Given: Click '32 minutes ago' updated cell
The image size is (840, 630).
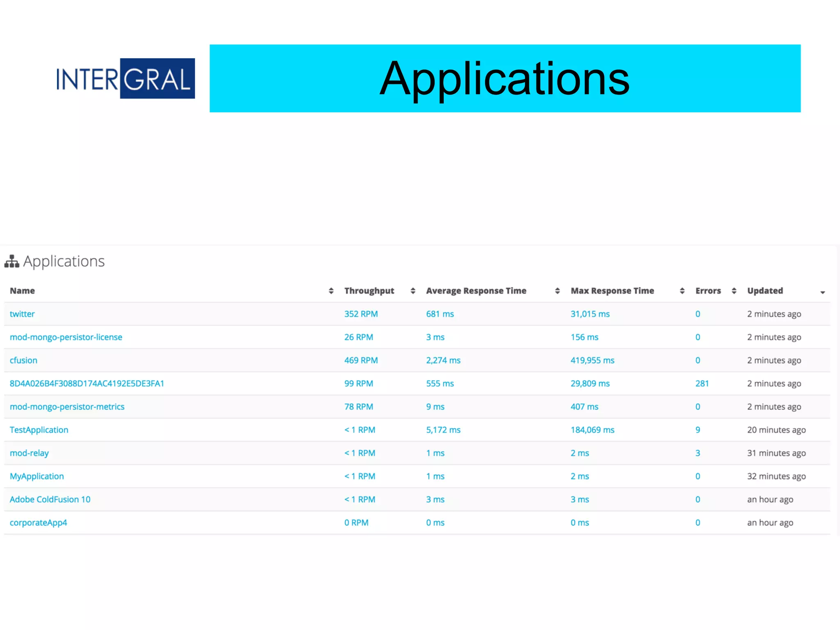Looking at the screenshot, I should click(x=776, y=476).
